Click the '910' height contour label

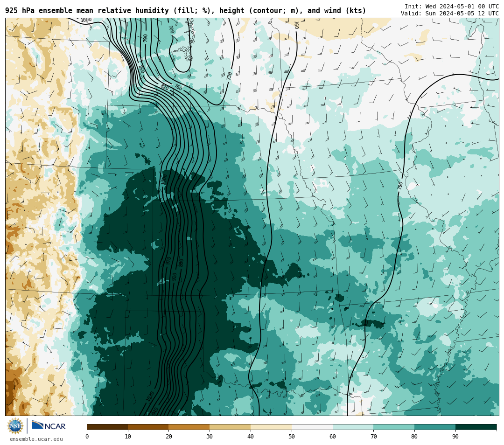(174, 277)
